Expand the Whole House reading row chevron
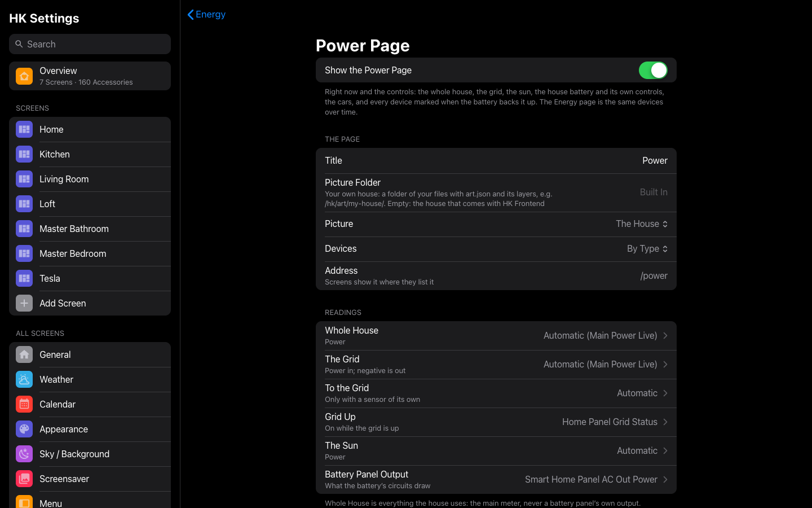This screenshot has height=508, width=812. pyautogui.click(x=665, y=336)
